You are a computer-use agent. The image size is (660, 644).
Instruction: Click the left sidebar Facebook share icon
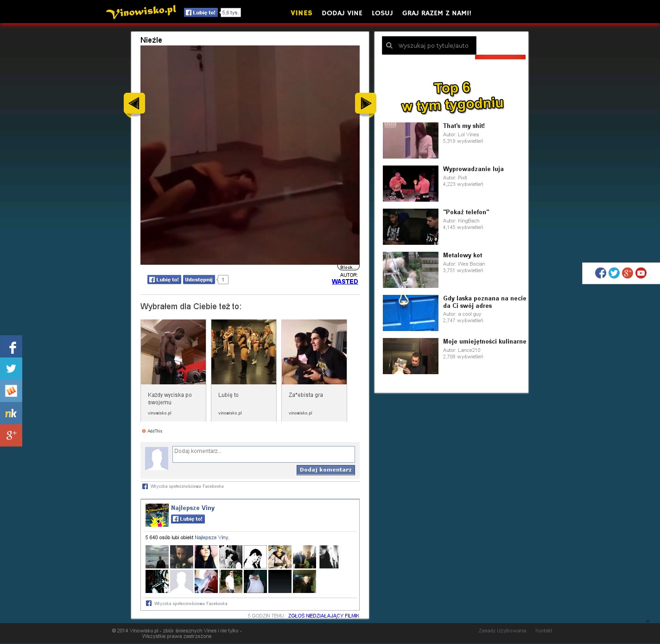click(11, 347)
